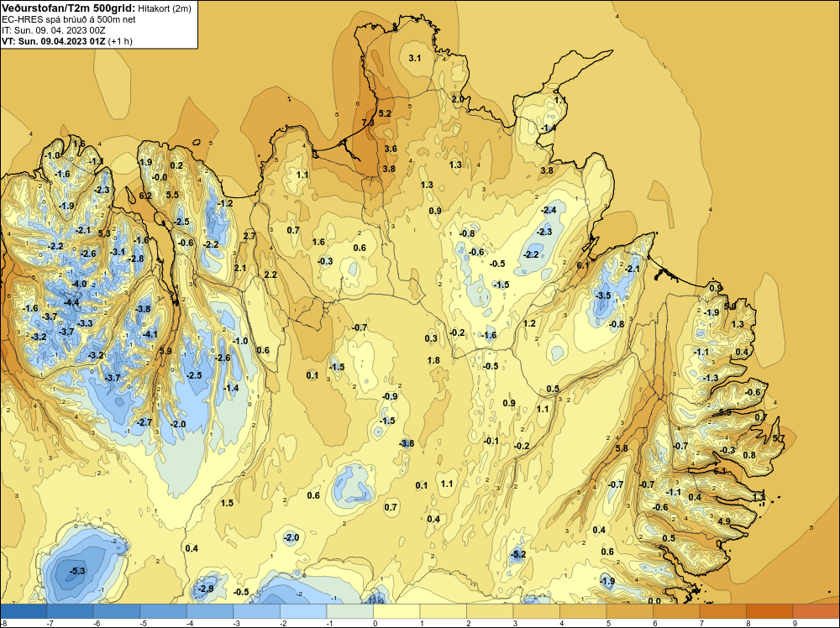Click the 5.5 temperature value
Viewport: 840px width, 628px height.
click(172, 195)
